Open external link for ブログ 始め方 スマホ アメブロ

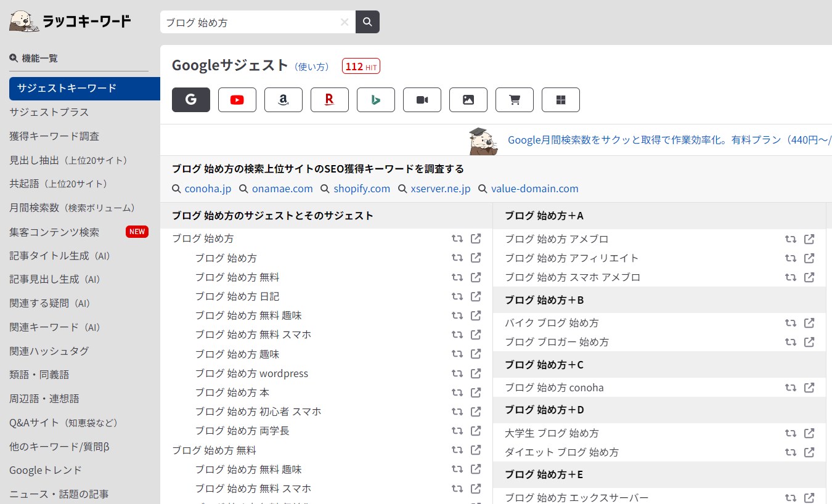tap(809, 277)
